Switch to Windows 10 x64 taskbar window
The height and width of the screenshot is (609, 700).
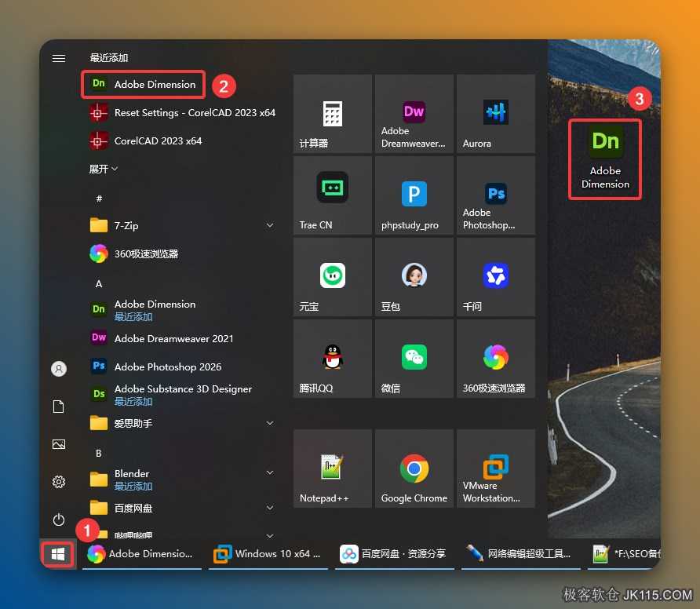(268, 554)
